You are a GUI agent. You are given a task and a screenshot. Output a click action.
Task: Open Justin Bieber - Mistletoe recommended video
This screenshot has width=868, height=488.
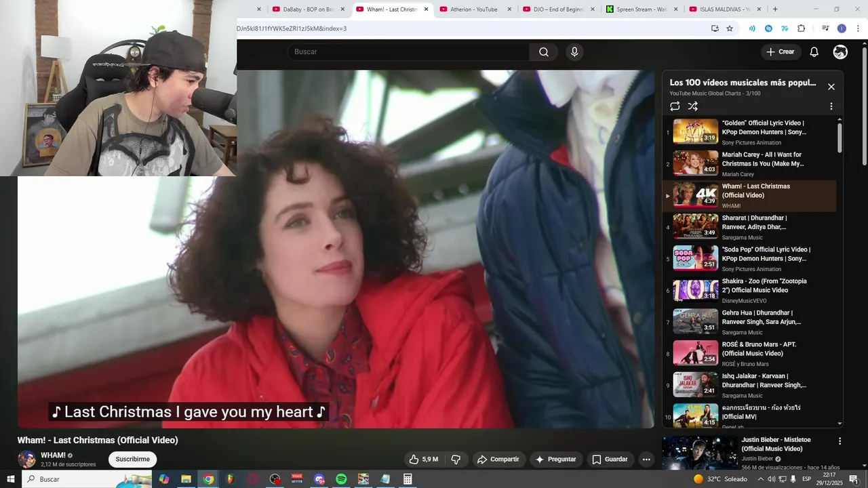click(776, 444)
